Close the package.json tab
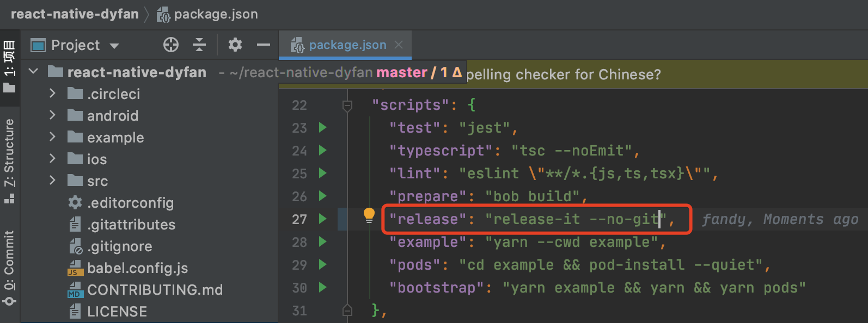This screenshot has width=868, height=323. click(399, 45)
